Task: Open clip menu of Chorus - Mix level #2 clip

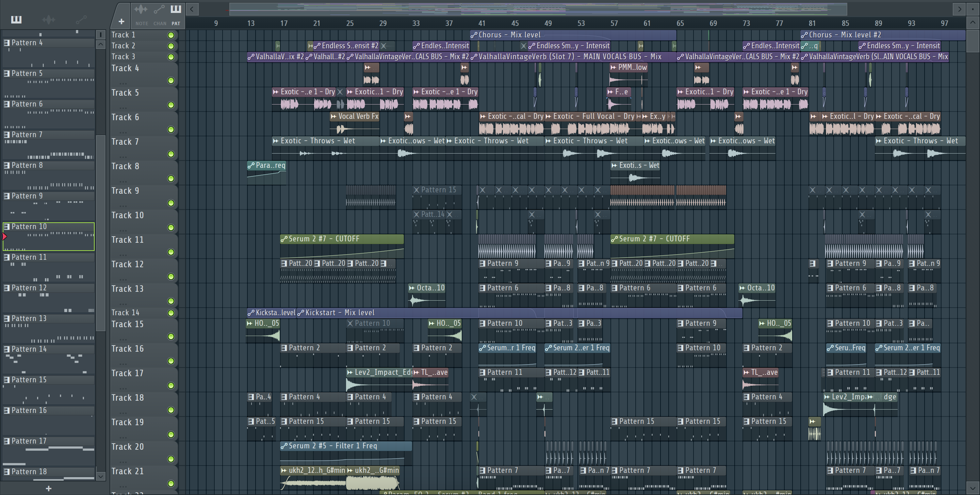Action: pyautogui.click(x=804, y=35)
